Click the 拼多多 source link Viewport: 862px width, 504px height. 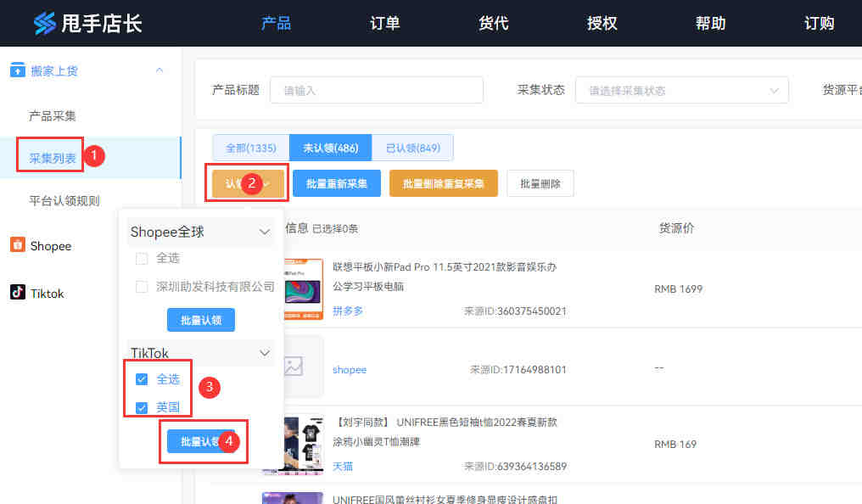[x=348, y=311]
